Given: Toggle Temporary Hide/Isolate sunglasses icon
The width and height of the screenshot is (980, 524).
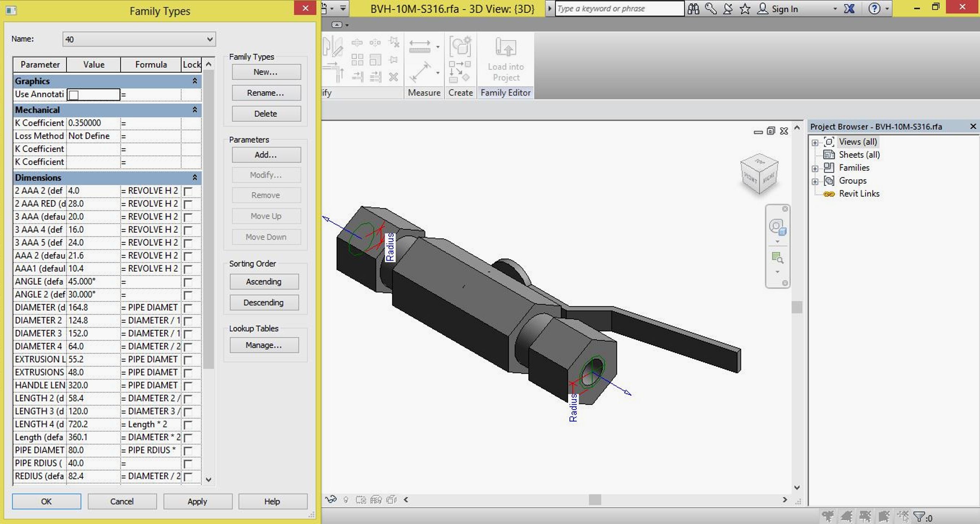Looking at the screenshot, I should point(331,499).
